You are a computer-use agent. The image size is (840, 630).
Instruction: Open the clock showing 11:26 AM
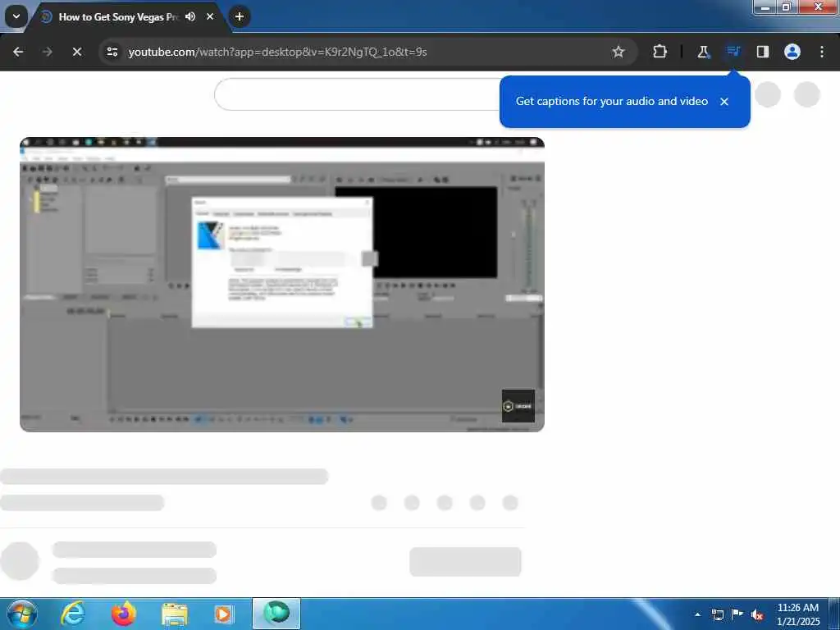click(x=798, y=614)
